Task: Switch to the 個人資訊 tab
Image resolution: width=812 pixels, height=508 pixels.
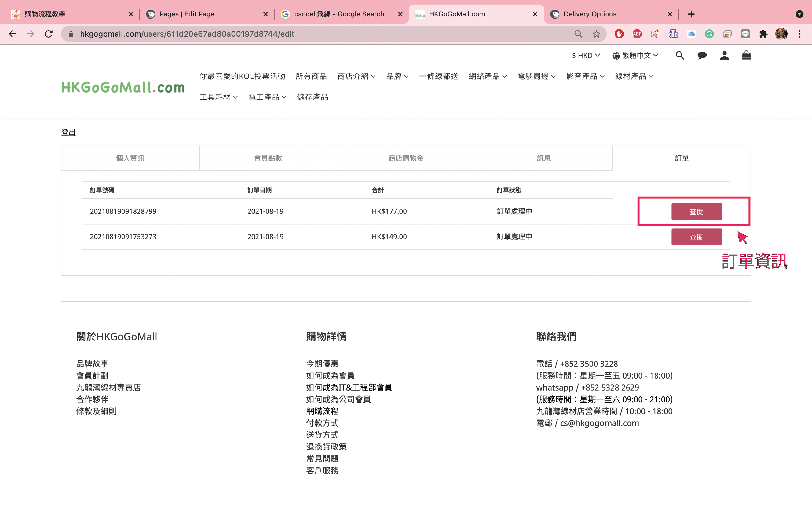Action: (x=130, y=158)
